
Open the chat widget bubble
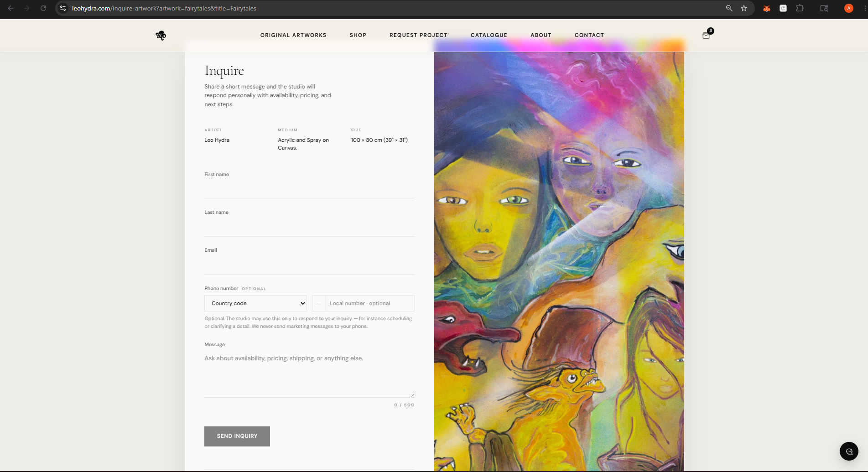(x=849, y=451)
